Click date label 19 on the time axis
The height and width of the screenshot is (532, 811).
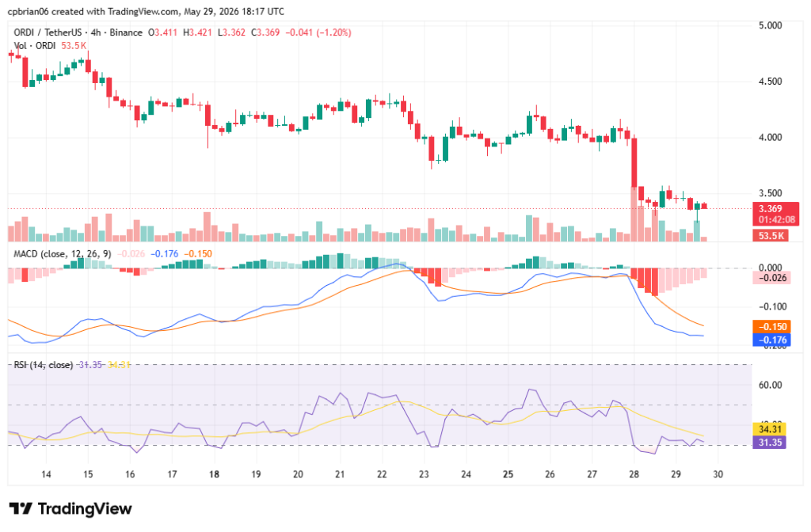tap(256, 475)
